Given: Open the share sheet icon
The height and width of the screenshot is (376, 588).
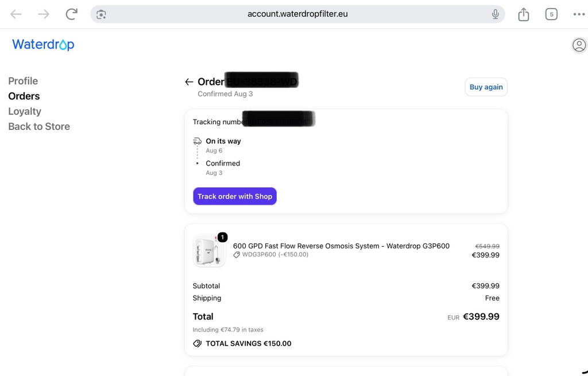Looking at the screenshot, I should [524, 14].
